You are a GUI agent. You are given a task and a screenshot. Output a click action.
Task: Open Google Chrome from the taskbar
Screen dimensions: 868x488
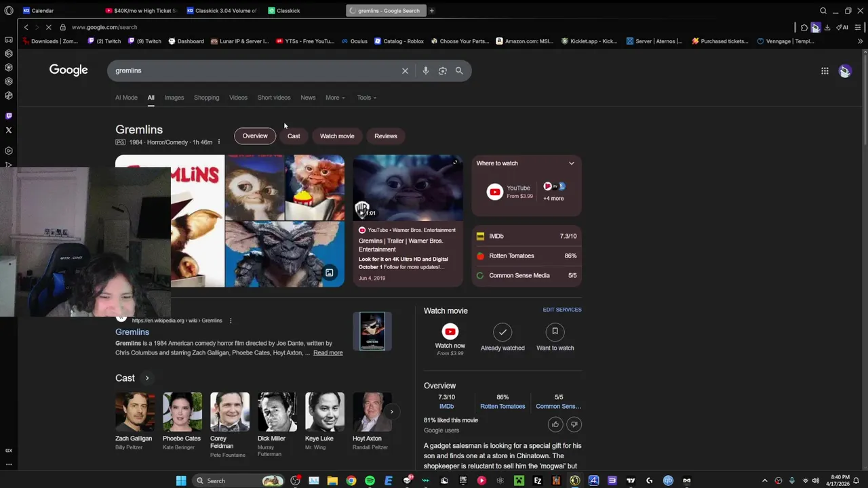[351, 481]
